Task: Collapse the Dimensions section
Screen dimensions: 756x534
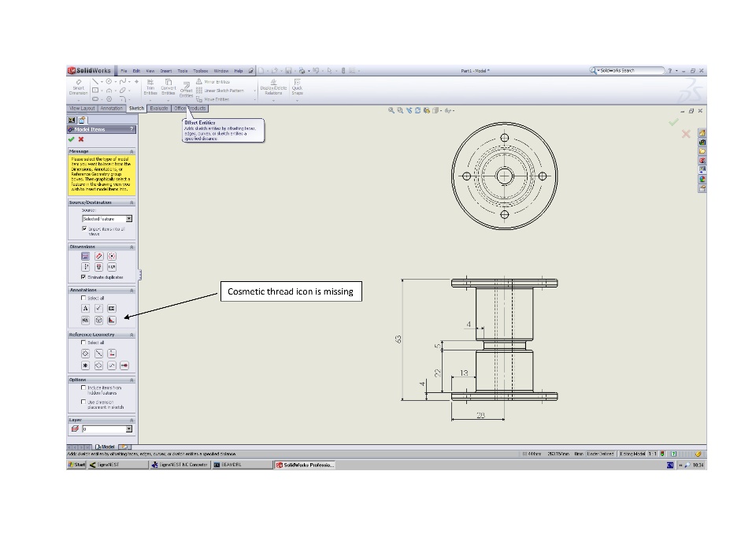Action: [132, 247]
